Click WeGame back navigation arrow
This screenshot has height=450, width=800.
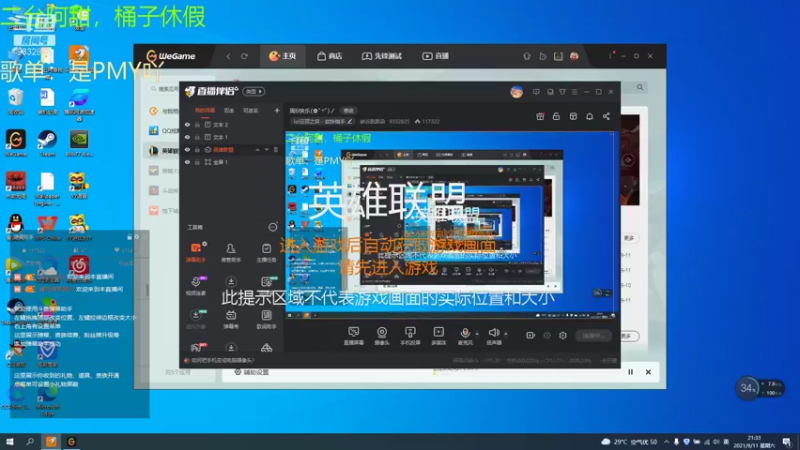[228, 56]
